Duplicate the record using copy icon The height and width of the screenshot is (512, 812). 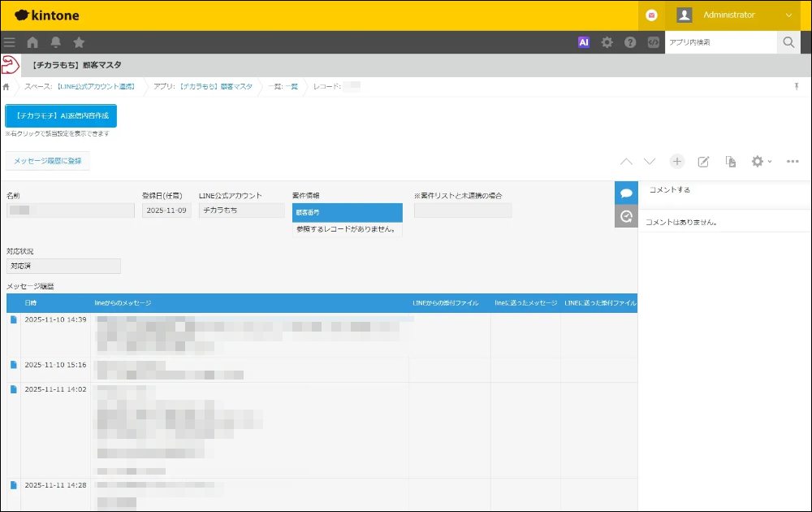point(731,162)
